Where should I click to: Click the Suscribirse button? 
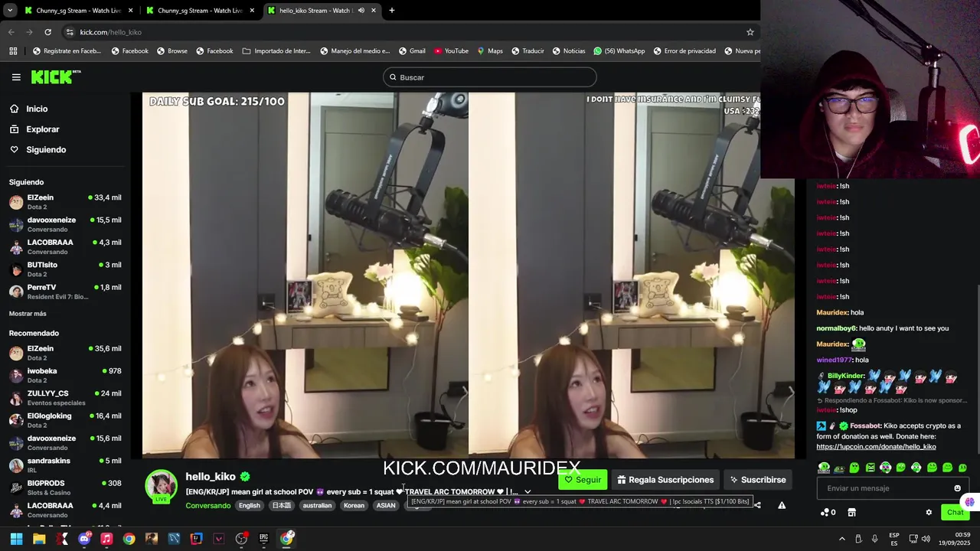[x=757, y=480]
